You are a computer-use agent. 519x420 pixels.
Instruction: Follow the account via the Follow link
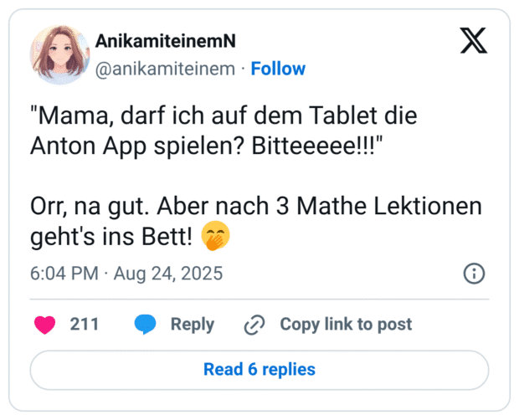tap(278, 69)
